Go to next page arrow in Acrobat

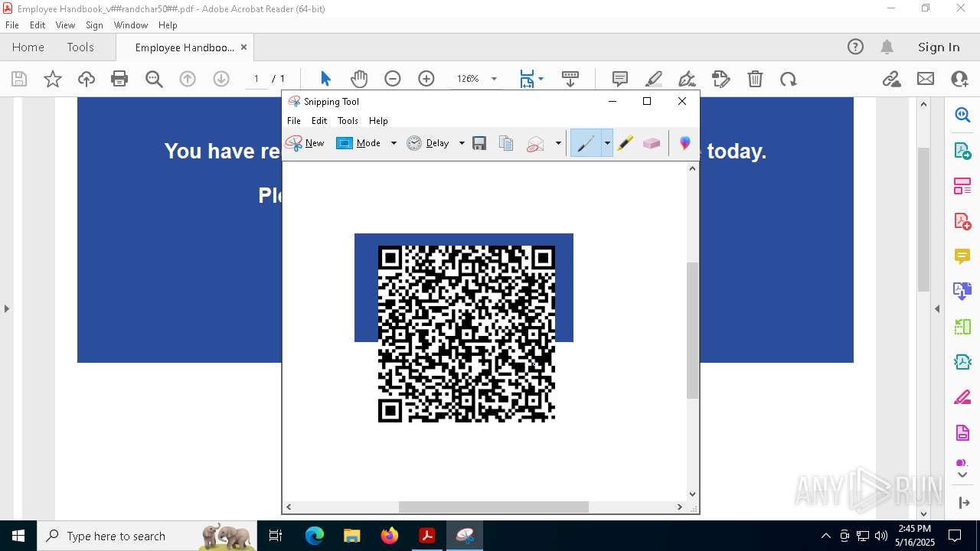click(x=221, y=79)
